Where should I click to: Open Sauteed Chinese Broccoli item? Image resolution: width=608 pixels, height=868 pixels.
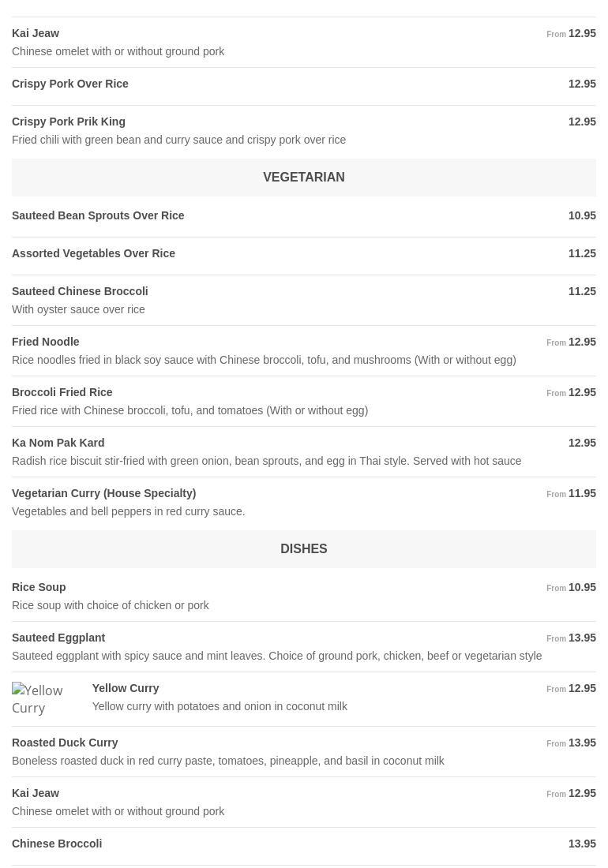[x=80, y=291]
